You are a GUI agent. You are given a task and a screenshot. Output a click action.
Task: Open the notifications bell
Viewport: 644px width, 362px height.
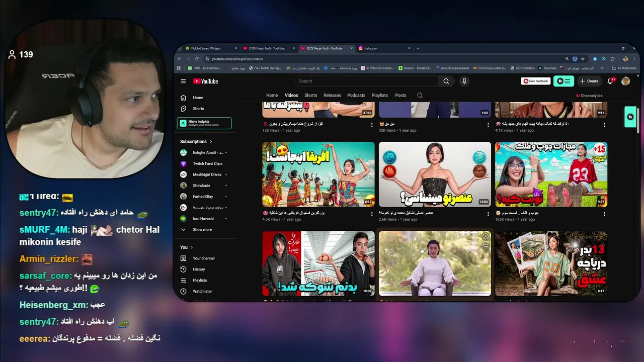(x=611, y=81)
